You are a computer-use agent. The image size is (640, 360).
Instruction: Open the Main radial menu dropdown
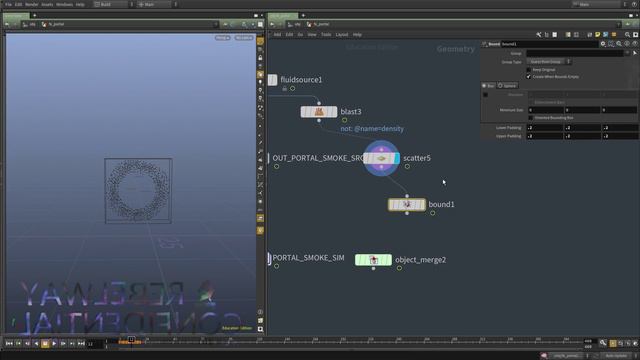click(158, 4)
